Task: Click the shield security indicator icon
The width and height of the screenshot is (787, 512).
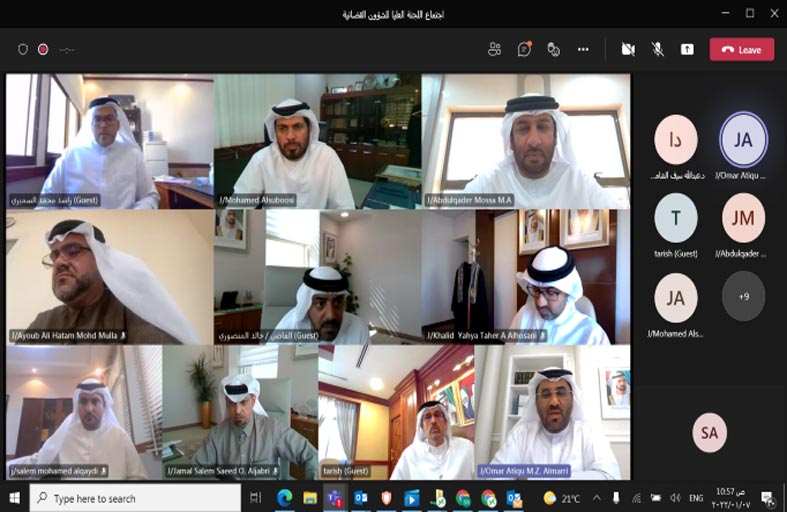Action: click(23, 49)
